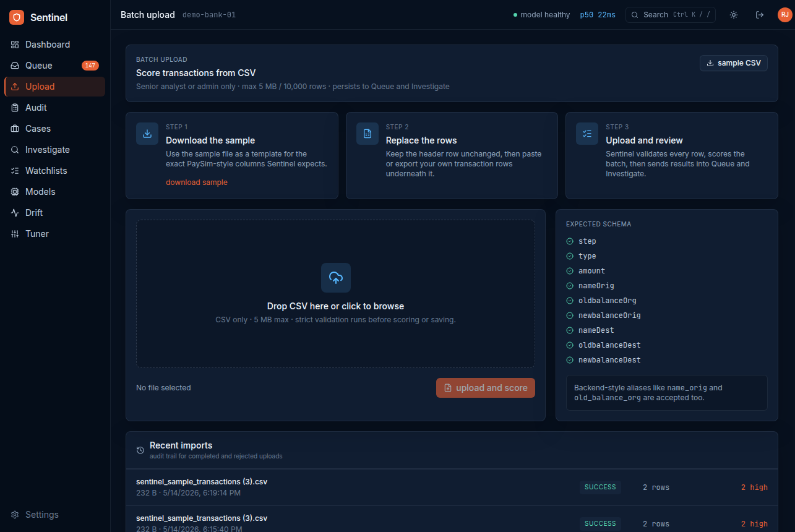Click the Step 1 download icon tile

[147, 134]
